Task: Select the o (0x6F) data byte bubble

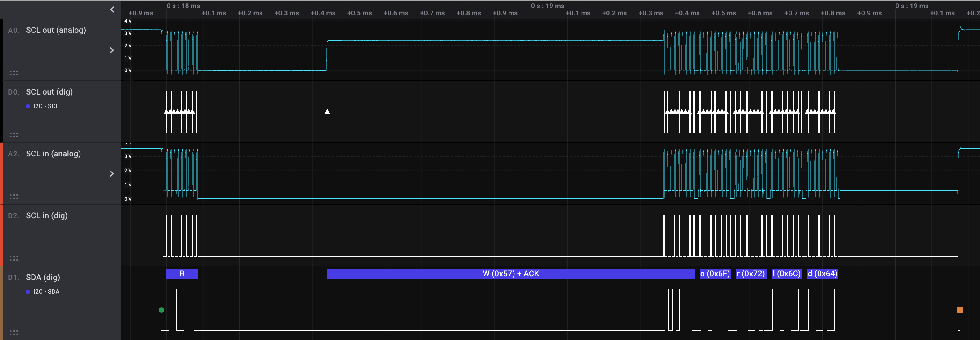Action: (x=715, y=274)
